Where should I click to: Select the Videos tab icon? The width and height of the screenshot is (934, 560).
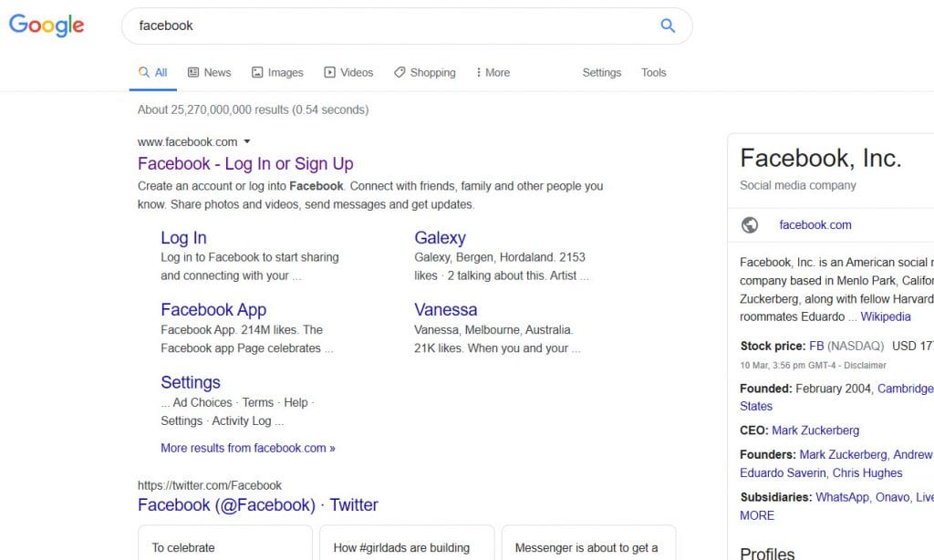coord(329,72)
